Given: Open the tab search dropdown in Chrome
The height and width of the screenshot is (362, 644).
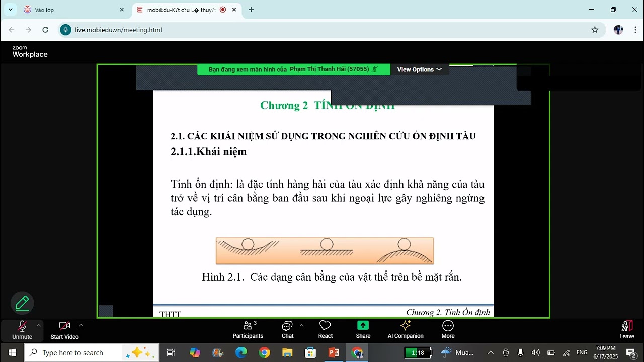Looking at the screenshot, I should [x=10, y=10].
